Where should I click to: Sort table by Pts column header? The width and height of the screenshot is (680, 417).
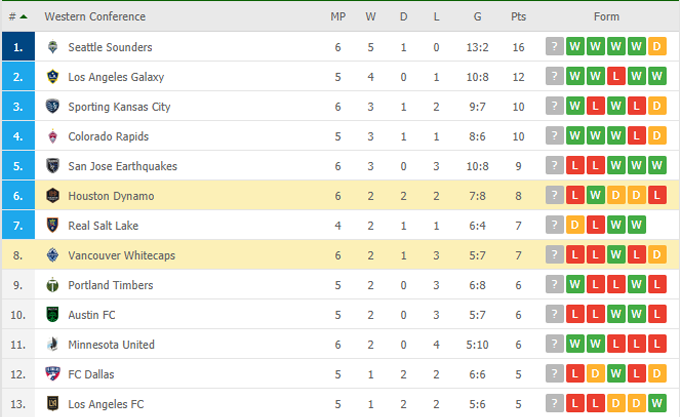518,17
